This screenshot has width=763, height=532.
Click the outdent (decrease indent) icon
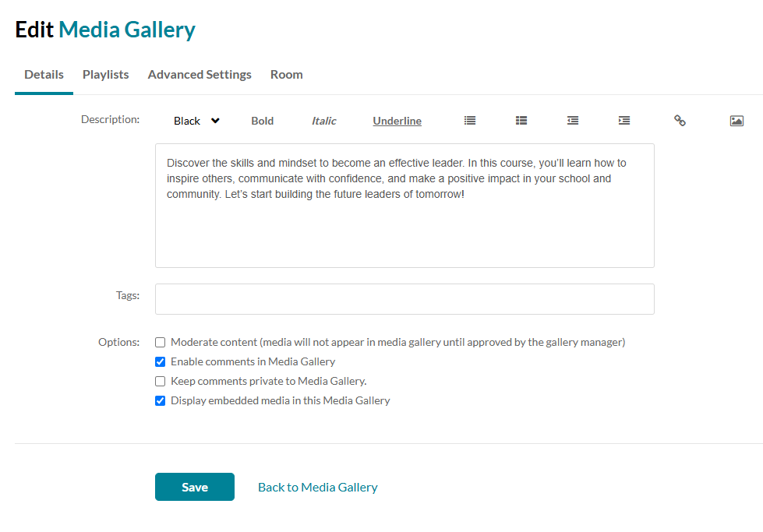pos(573,121)
